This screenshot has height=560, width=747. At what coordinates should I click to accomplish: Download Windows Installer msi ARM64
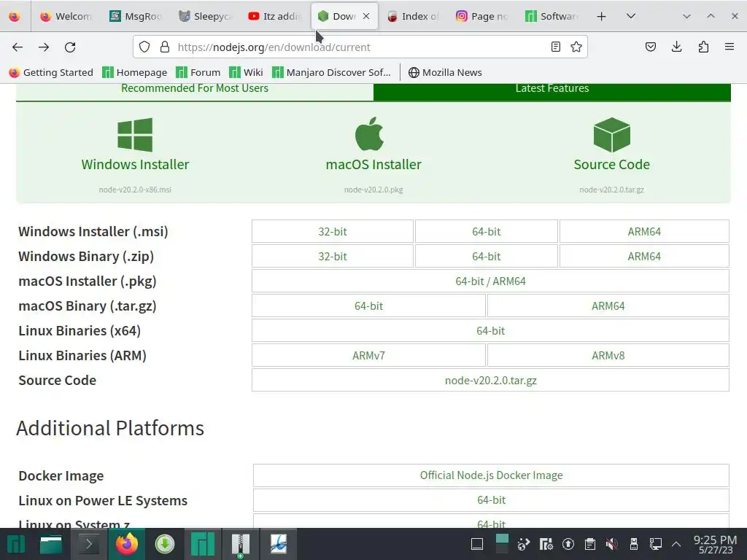(x=644, y=231)
